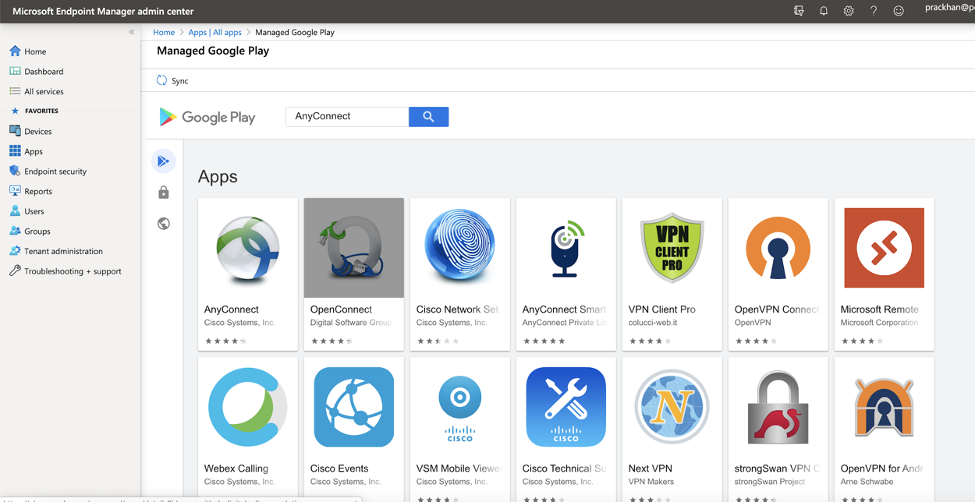Click the VPN Makers developer text

point(651,481)
